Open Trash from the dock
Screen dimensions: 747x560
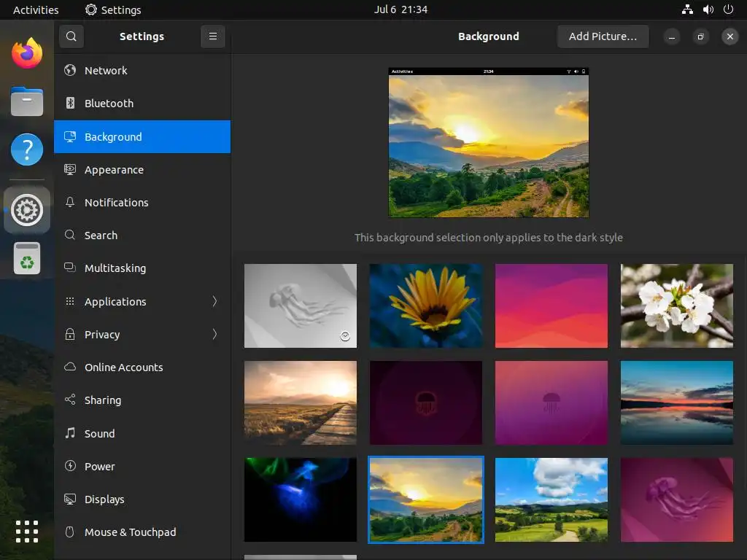pos(27,259)
